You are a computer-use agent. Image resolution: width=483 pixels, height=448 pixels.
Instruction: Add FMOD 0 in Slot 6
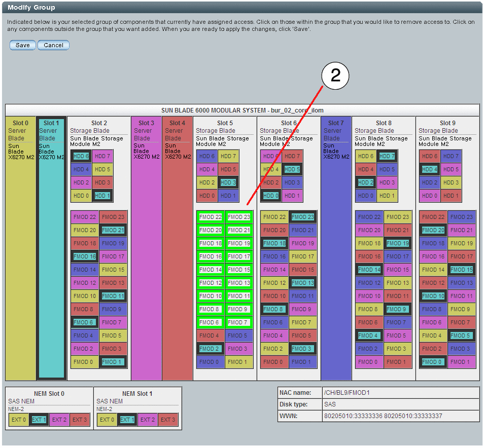coord(274,362)
